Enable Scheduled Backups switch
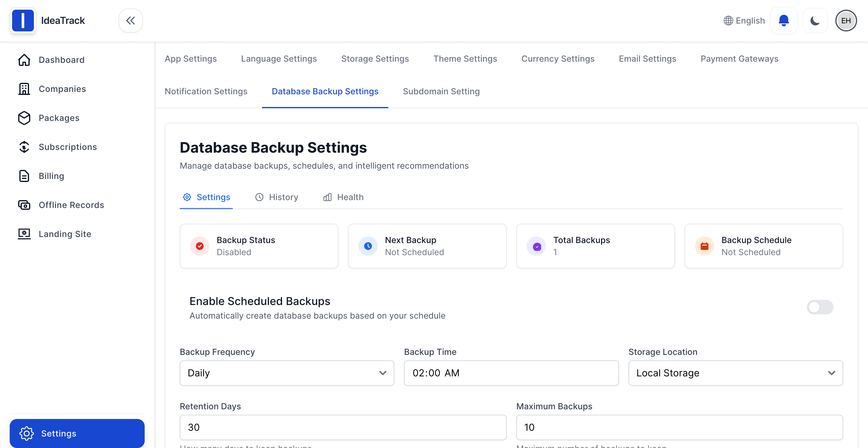 [x=820, y=307]
